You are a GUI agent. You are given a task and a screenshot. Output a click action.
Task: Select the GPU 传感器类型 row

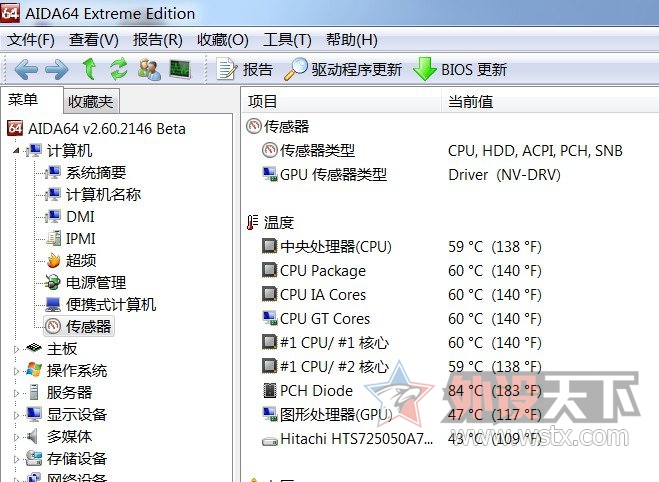[411, 174]
